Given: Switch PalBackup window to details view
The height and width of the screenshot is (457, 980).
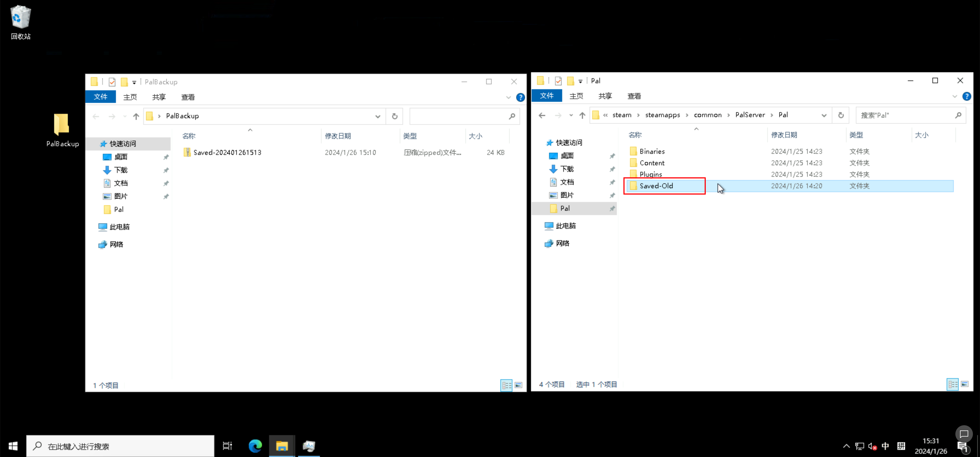Looking at the screenshot, I should point(506,385).
